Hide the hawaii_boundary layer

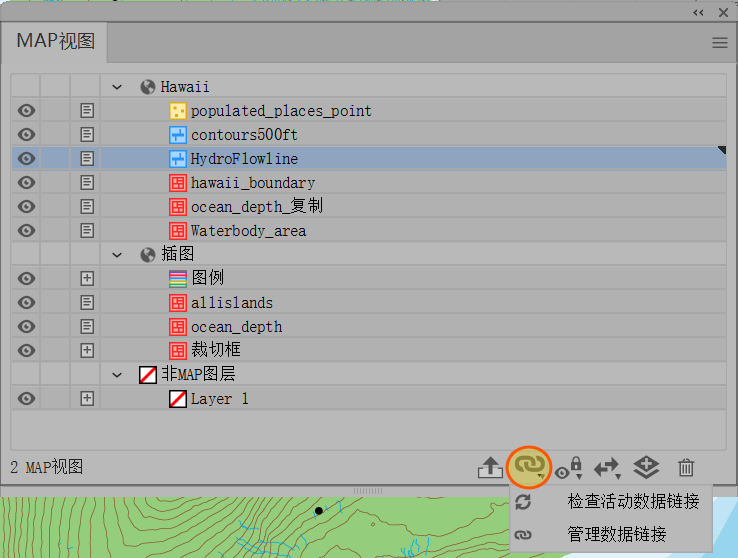pyautogui.click(x=26, y=183)
